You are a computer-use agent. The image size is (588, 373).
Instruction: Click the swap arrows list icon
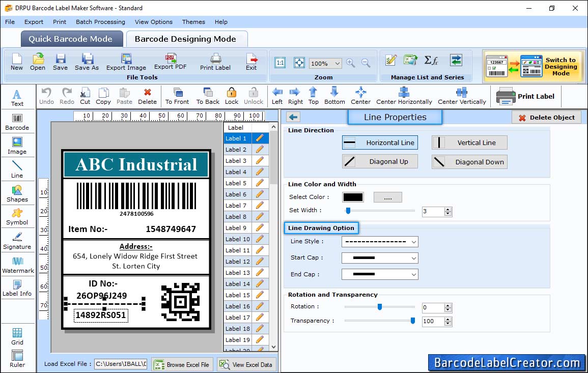(456, 60)
